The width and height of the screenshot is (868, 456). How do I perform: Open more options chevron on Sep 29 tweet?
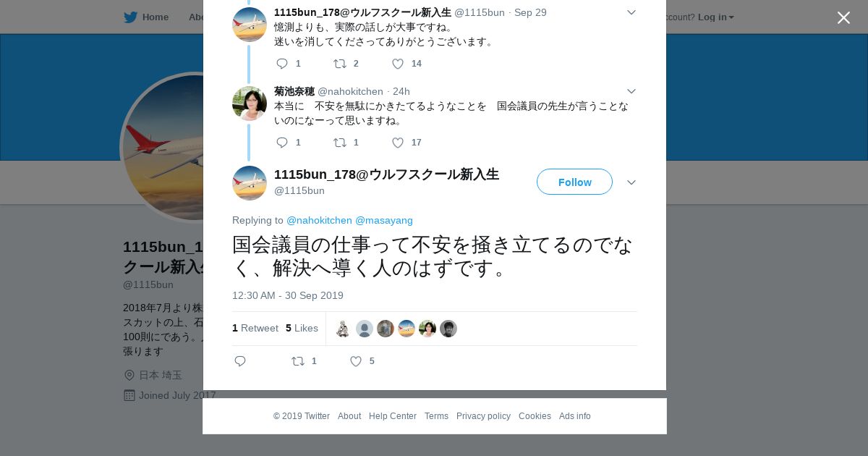click(631, 12)
